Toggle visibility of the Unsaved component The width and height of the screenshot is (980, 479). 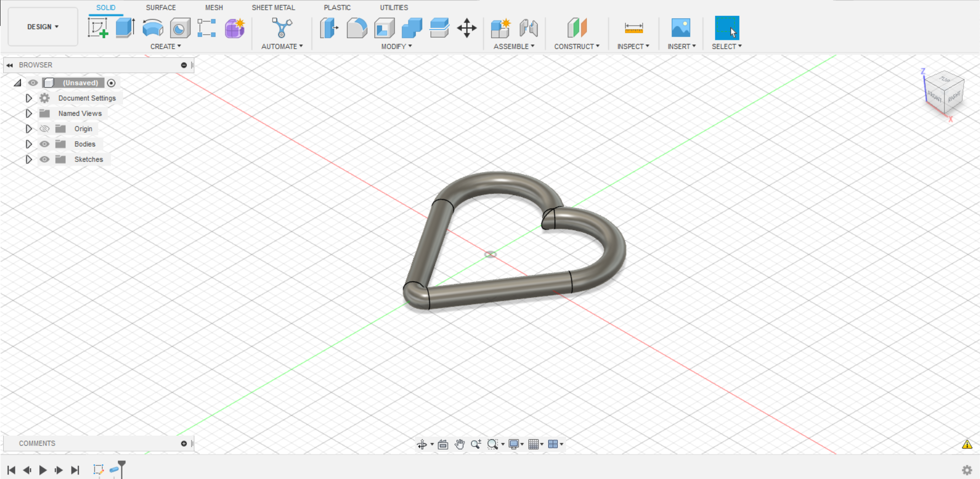click(x=33, y=83)
